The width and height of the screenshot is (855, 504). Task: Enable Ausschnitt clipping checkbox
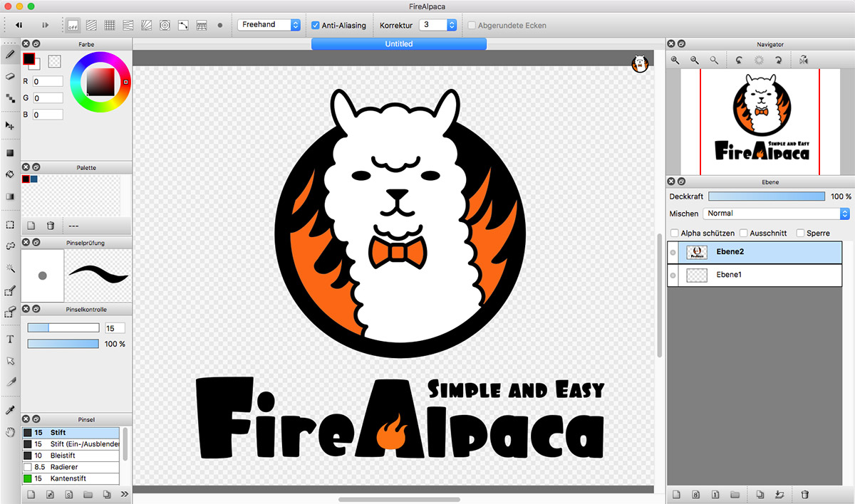coord(744,233)
